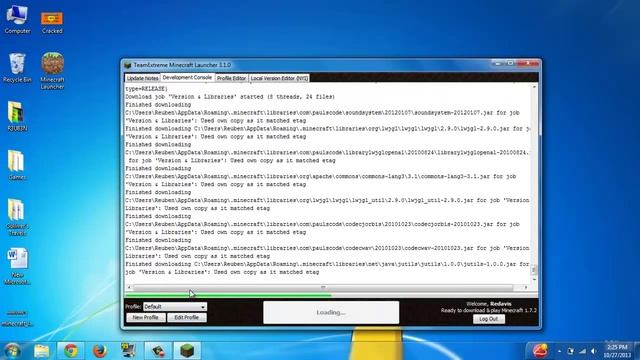The image size is (640, 360).
Task: Click the horizontal scrollbar left arrow
Action: point(129,287)
